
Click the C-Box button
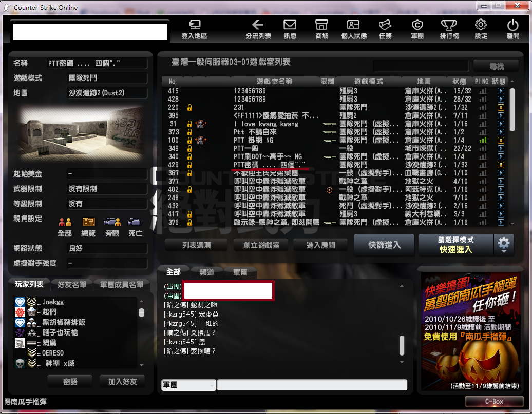click(x=495, y=402)
